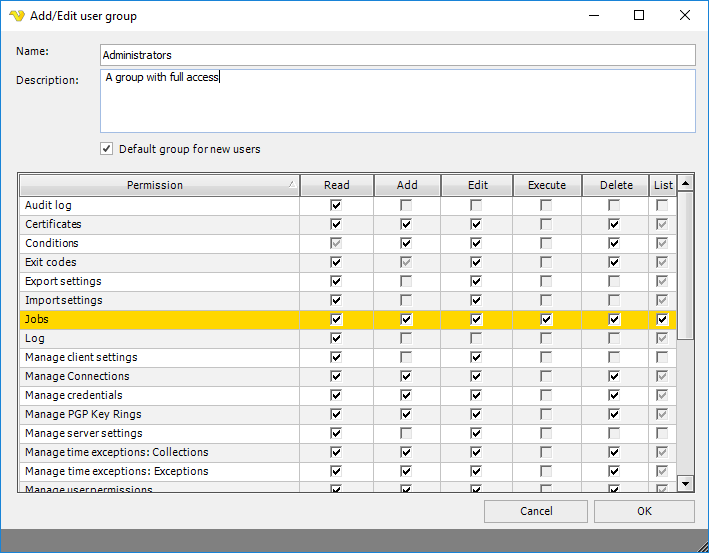The width and height of the screenshot is (709, 553).
Task: Uncheck Delete permission for Certificates
Action: coord(615,224)
